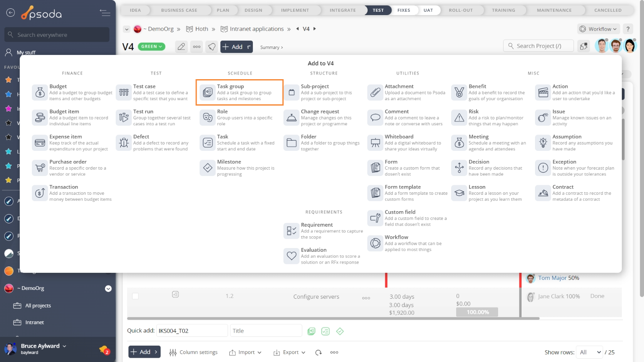Tick the Configure servers row checkbox
644x362 pixels.
coord(135,296)
